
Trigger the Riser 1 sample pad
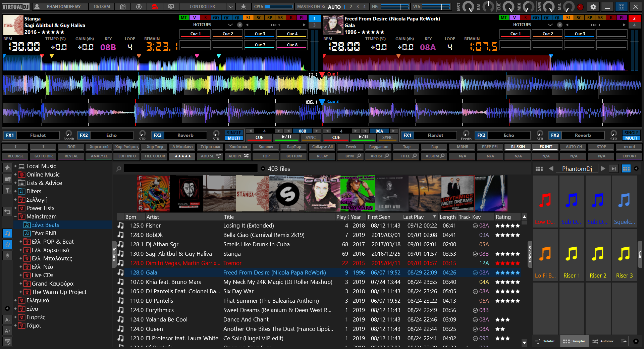pyautogui.click(x=572, y=255)
